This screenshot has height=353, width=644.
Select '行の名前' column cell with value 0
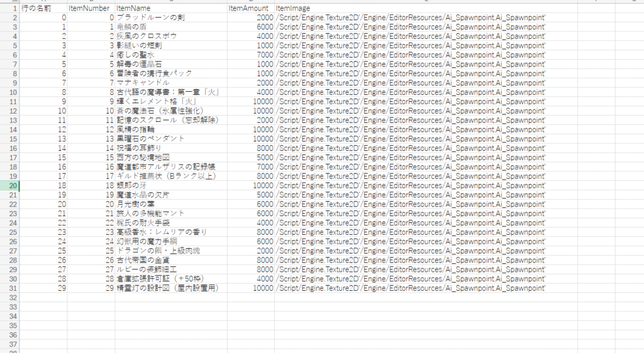coord(43,18)
